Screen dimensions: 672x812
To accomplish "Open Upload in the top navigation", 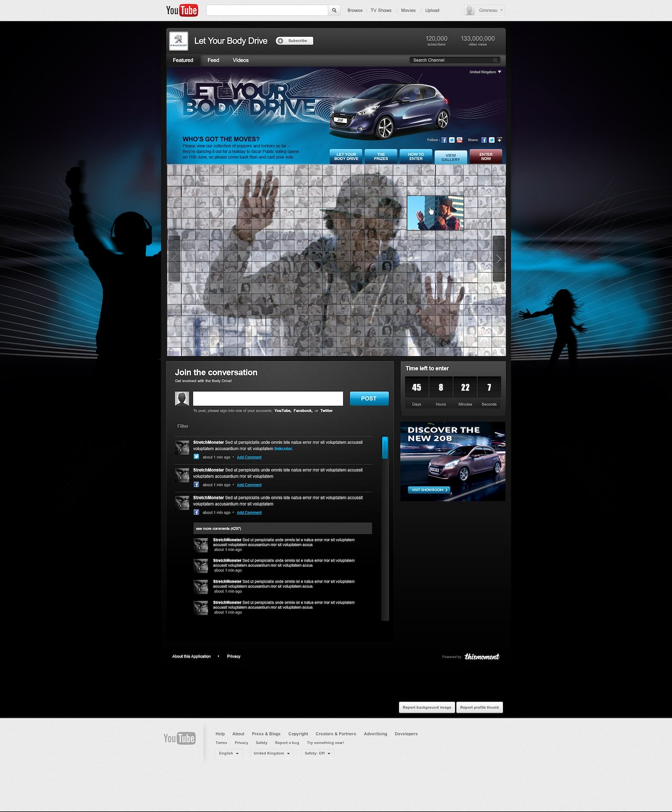I will click(x=433, y=11).
